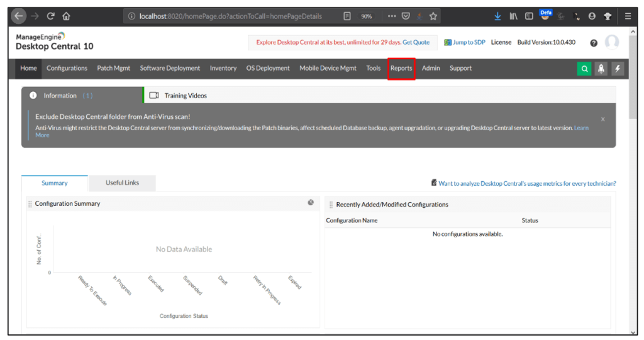Click the Pocket save icon

[x=406, y=16]
